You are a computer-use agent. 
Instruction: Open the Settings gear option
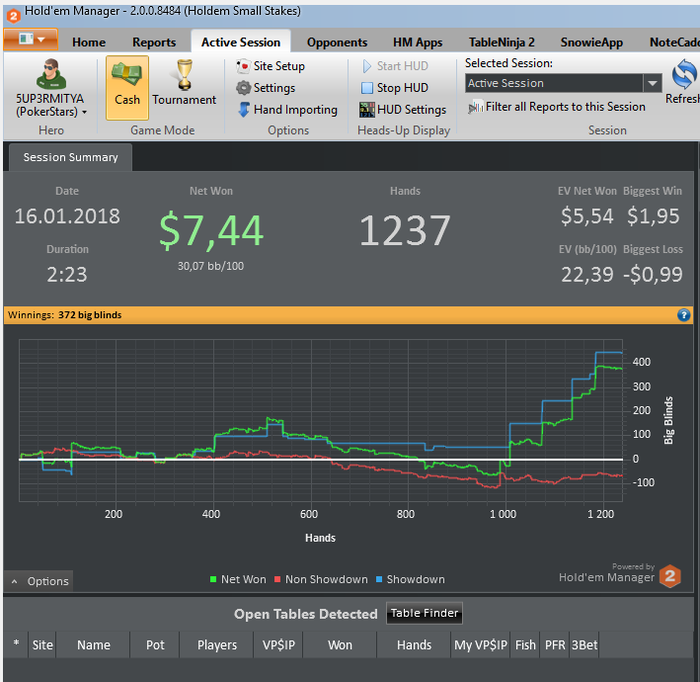pyautogui.click(x=266, y=88)
